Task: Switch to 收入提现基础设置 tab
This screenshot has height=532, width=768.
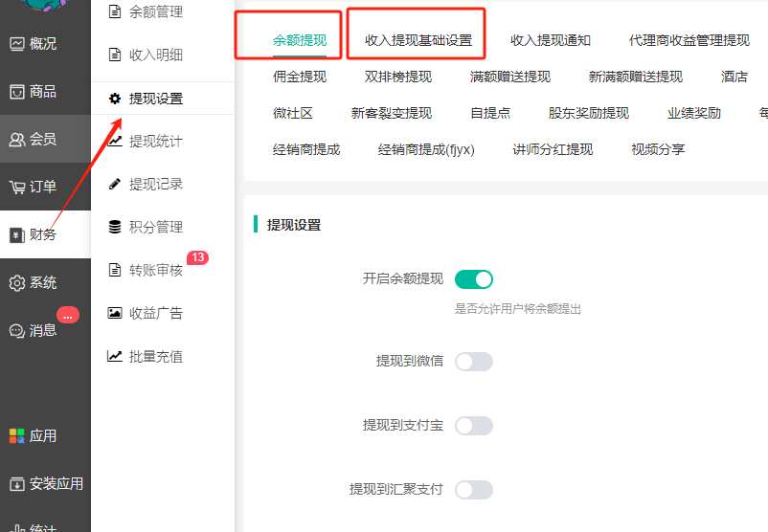Action: pos(418,41)
